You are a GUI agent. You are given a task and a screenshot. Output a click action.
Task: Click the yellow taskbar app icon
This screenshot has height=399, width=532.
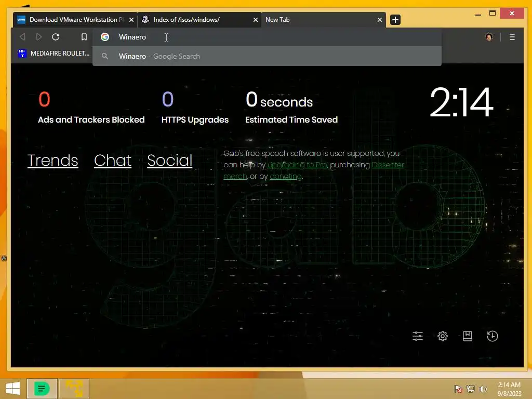pos(74,389)
